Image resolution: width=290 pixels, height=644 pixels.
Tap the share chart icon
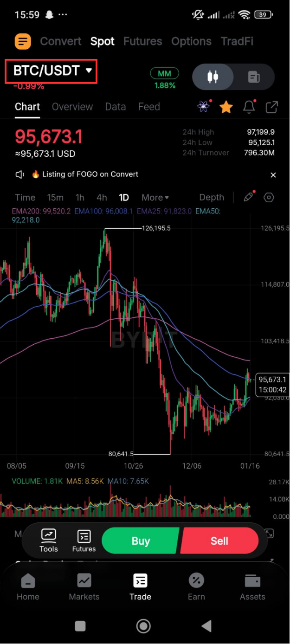coord(271,107)
